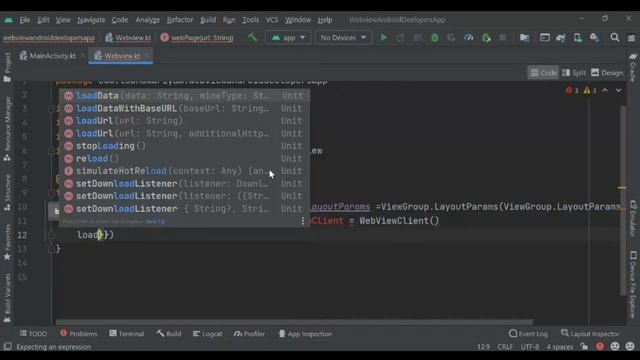Open Gradle side panel
Screen dimensions: 640x360
[x=633, y=67]
